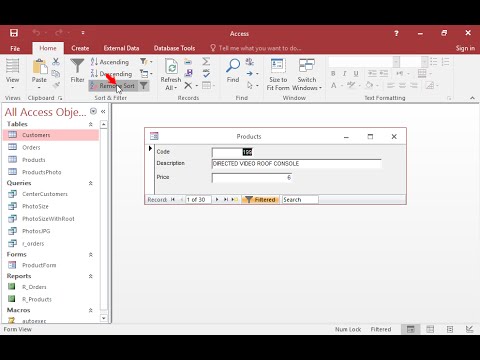The height and width of the screenshot is (360, 480).
Task: Click the large Filter funnel icon
Action: pyautogui.click(x=77, y=66)
